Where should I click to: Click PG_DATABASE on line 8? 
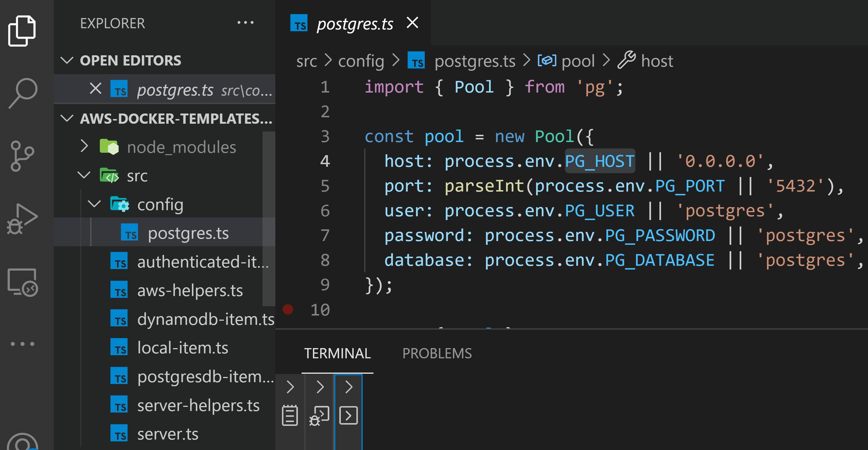pyautogui.click(x=659, y=260)
